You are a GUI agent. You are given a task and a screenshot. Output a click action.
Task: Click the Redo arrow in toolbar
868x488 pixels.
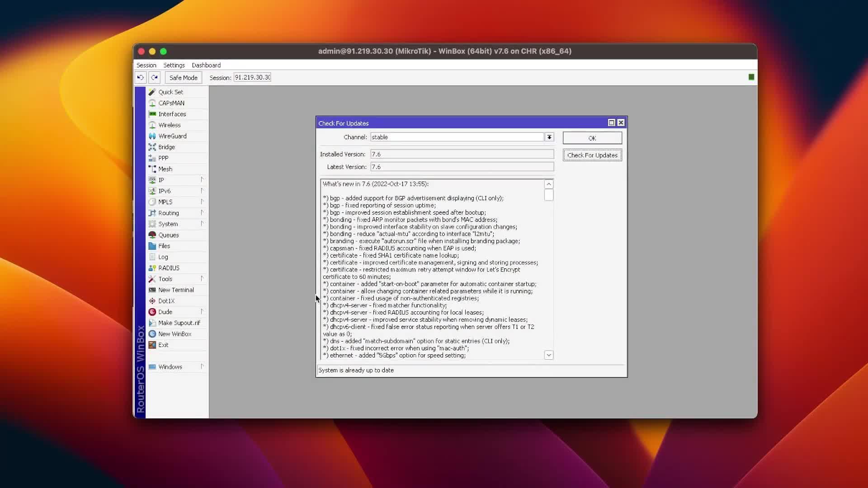[x=154, y=77]
